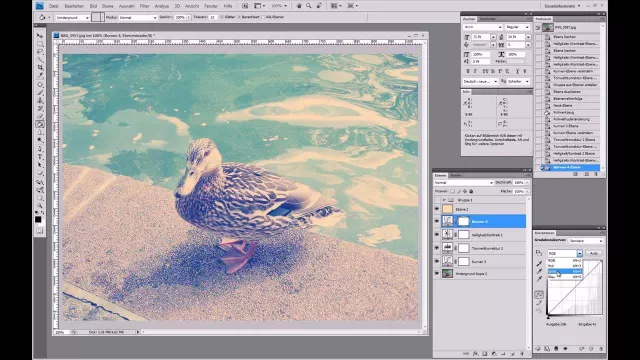Open the Datei menu
The height and width of the screenshot is (360, 640).
pyautogui.click(x=53, y=6)
